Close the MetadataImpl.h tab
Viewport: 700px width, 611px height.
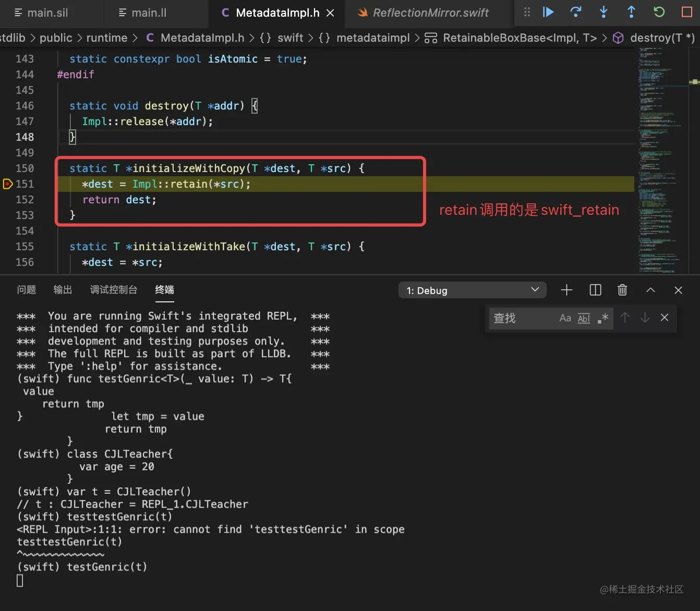tap(330, 13)
